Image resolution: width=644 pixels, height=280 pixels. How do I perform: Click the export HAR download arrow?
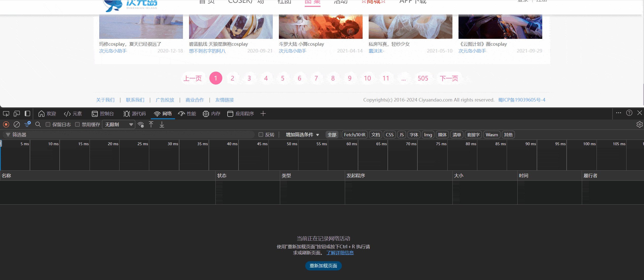[x=162, y=124]
